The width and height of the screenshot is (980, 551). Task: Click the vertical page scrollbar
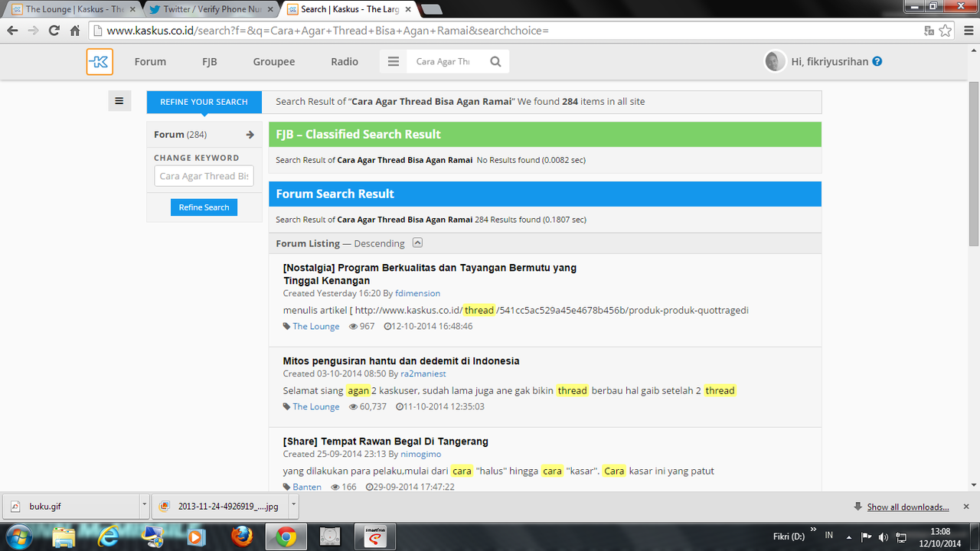[974, 162]
